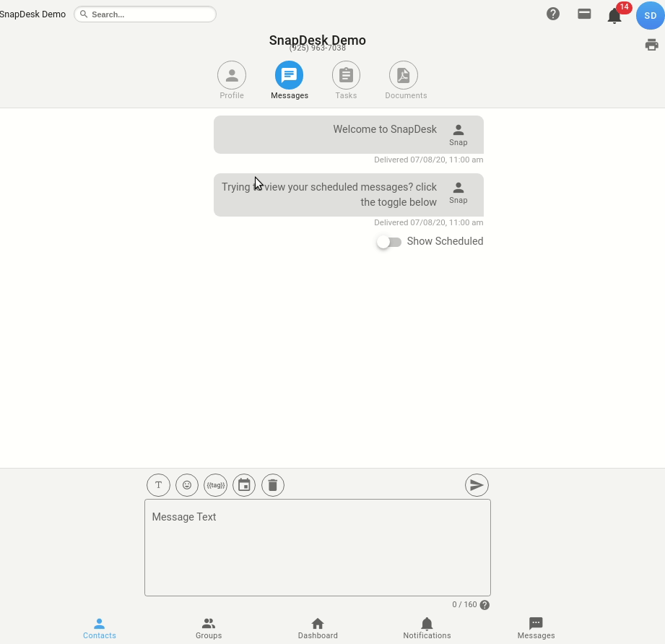Switch to the Messages tab under contact name
The width and height of the screenshot is (665, 644).
tap(290, 81)
